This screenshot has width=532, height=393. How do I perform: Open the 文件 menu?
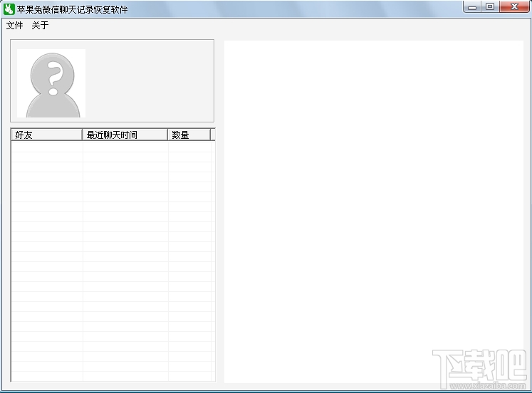tap(14, 26)
